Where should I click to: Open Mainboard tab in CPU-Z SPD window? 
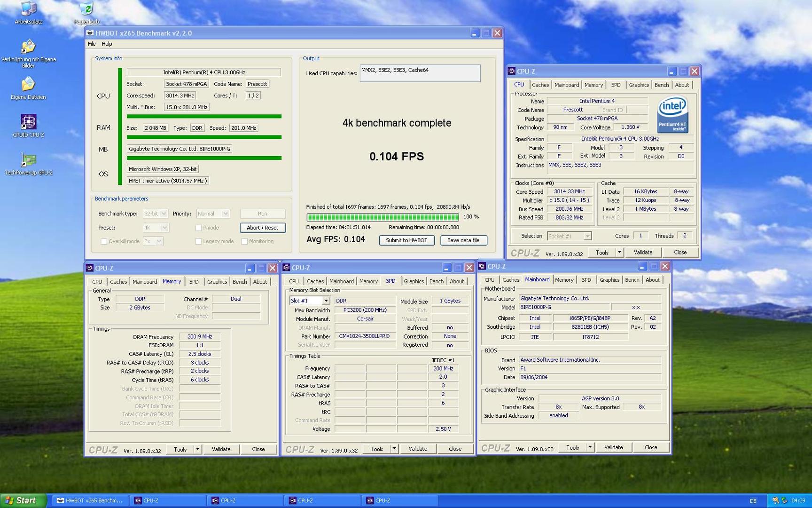tap(342, 281)
